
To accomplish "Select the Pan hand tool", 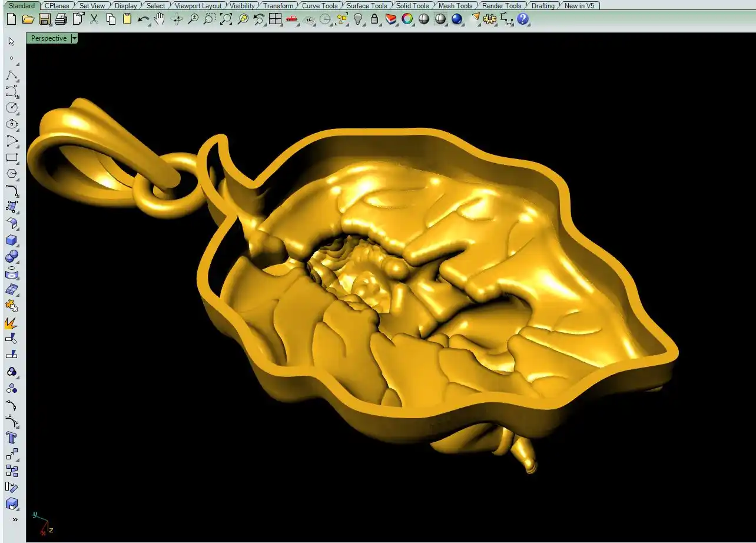I will (x=160, y=19).
